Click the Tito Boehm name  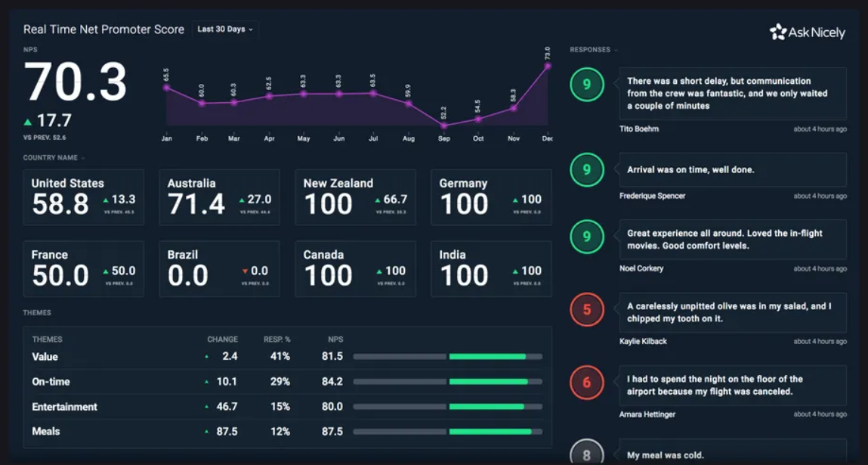click(x=639, y=129)
